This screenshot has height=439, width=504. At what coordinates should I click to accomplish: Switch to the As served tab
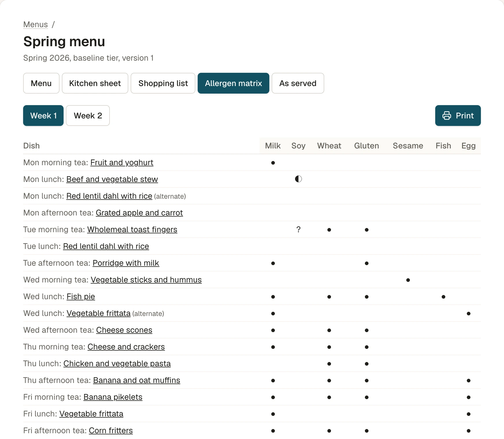point(298,83)
